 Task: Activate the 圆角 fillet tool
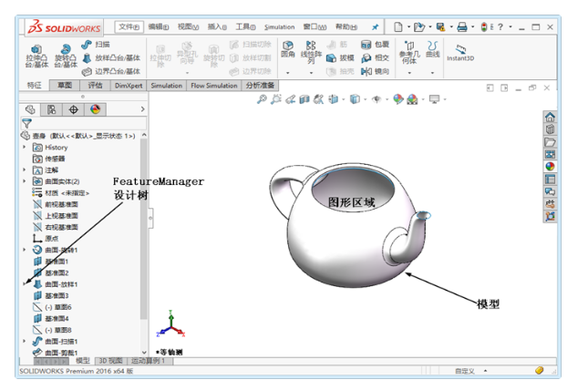tap(288, 49)
